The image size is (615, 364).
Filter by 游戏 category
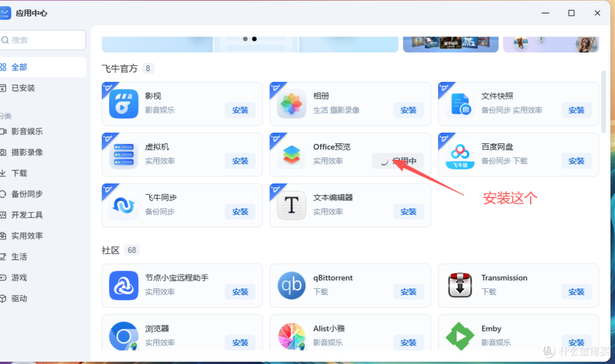point(43,278)
